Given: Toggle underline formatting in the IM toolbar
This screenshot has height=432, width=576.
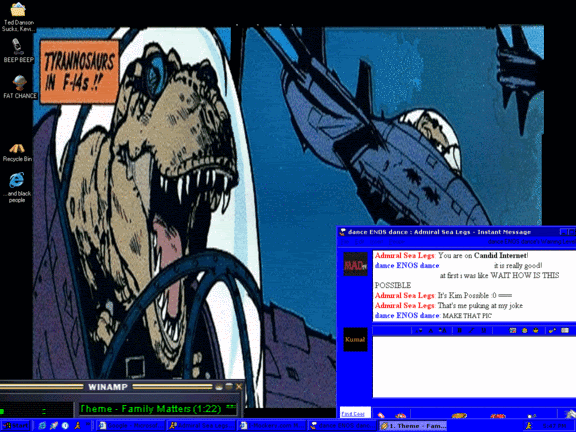Looking at the screenshot, I should point(483,331).
